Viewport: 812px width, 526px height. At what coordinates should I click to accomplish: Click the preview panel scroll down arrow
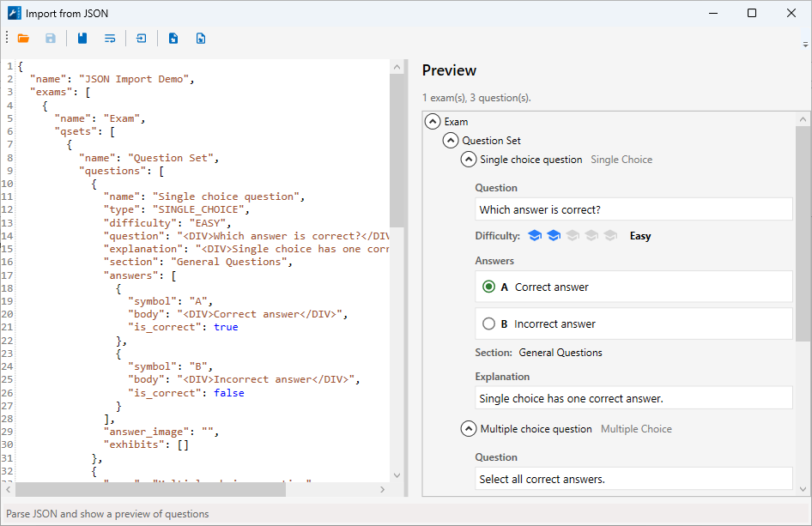point(803,489)
